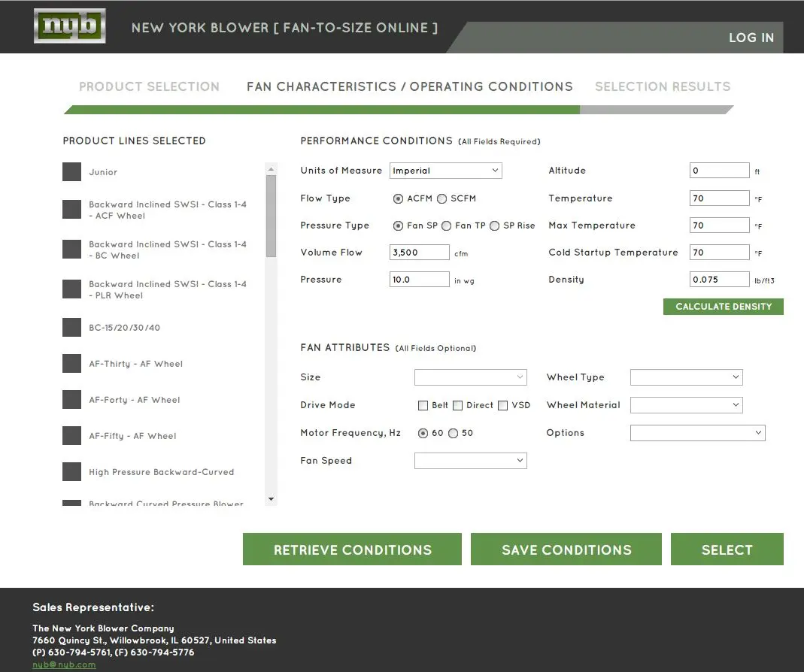Choose Fan TP pressure type
Viewport: 804px width, 672px height.
447,226
